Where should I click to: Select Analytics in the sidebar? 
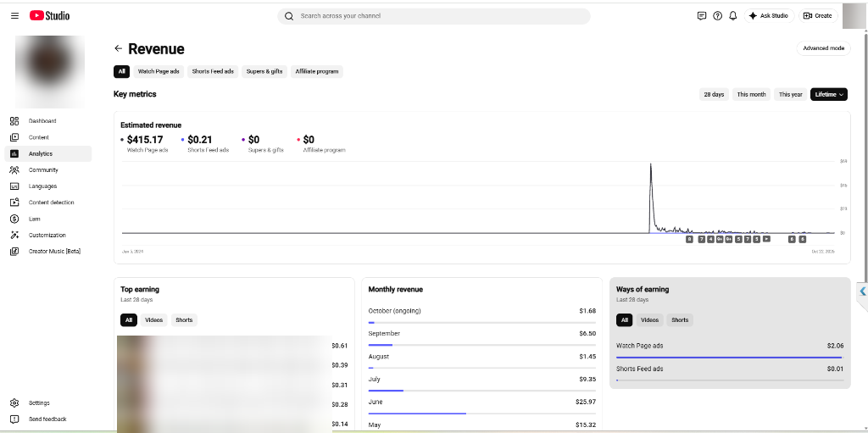tap(48, 154)
